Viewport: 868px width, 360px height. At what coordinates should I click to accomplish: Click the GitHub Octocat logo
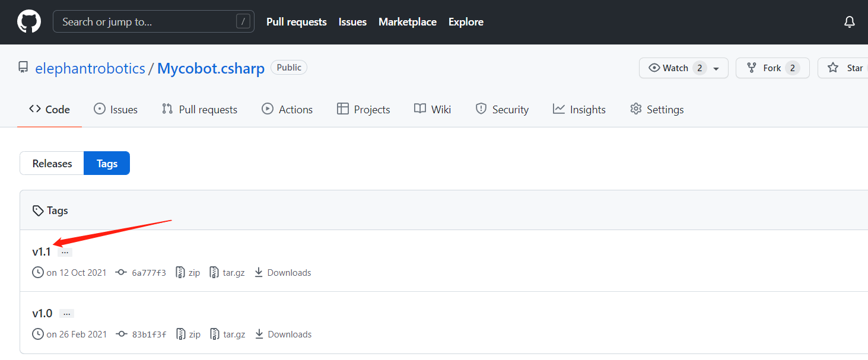29,22
